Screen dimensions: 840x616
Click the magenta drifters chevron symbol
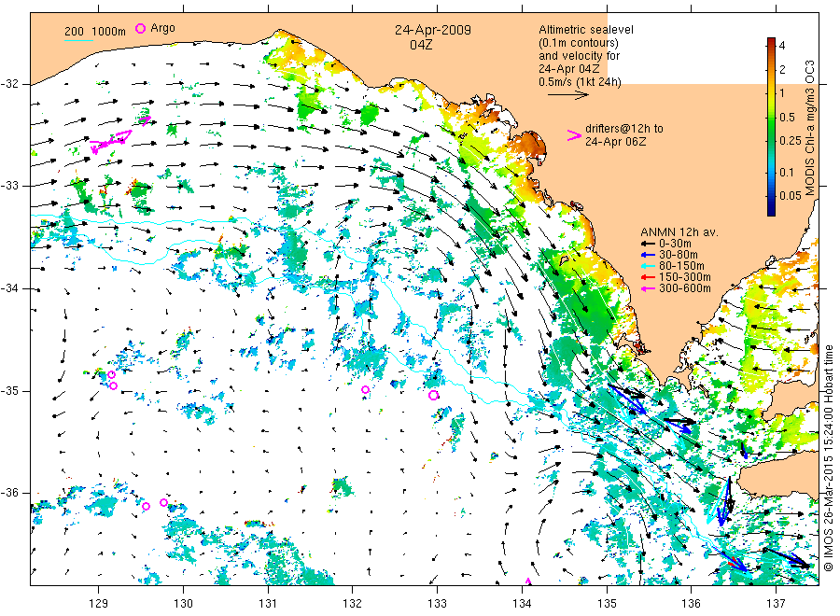click(574, 135)
